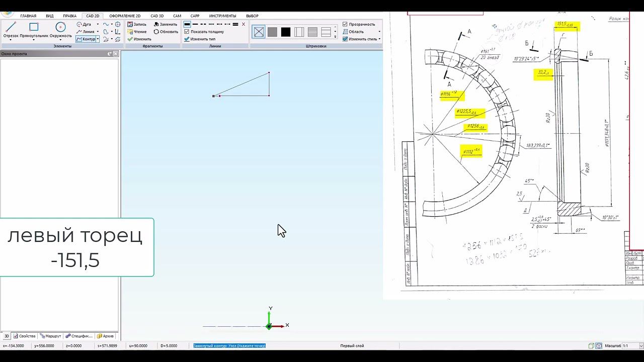Close the Окно проекта panel
This screenshot has width=644, height=362.
(116, 54)
